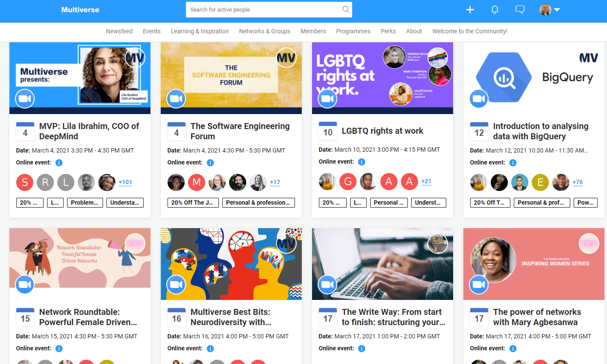Open the notifications bell
607x364 pixels.
pos(495,9)
